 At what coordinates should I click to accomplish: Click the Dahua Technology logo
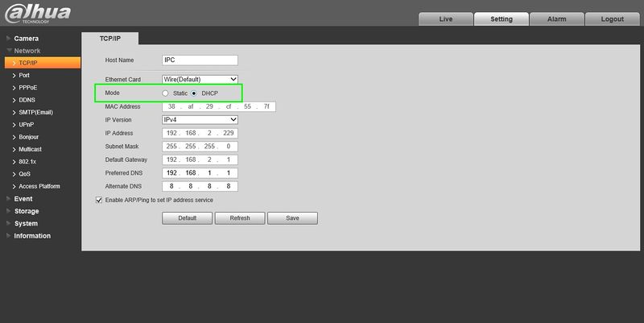pyautogui.click(x=38, y=14)
